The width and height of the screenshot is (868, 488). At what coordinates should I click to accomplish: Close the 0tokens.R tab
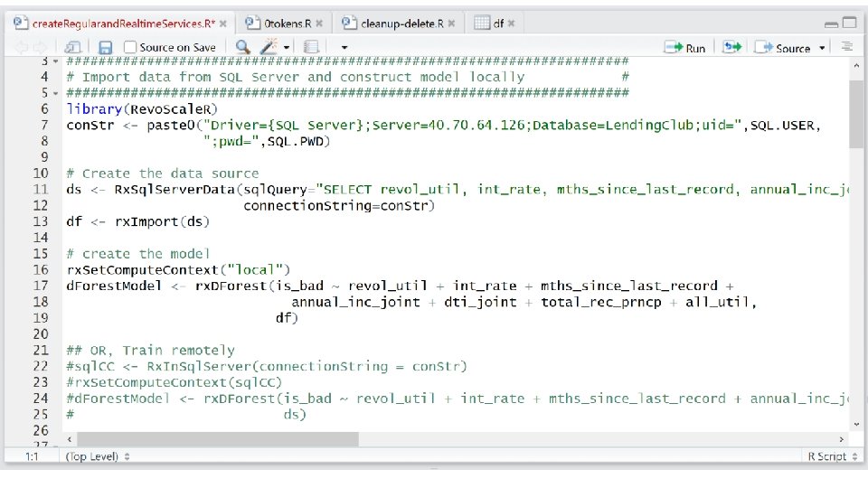[x=319, y=23]
